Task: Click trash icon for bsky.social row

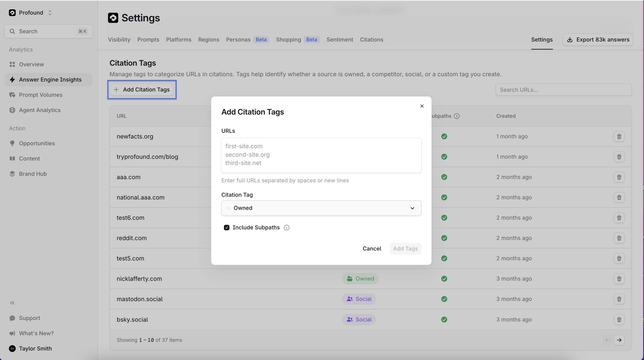Action: point(619,320)
